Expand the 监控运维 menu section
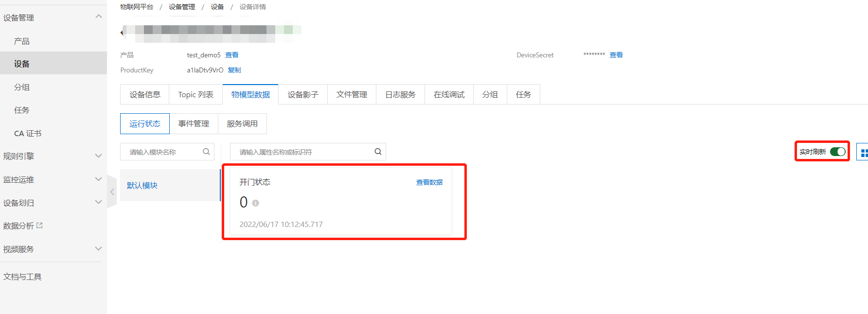 [x=99, y=179]
